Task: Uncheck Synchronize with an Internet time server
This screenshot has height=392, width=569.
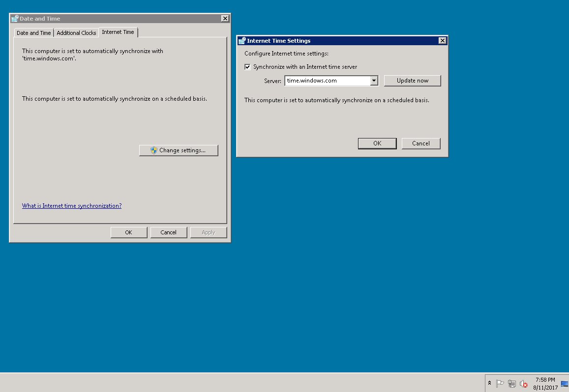Action: [247, 67]
